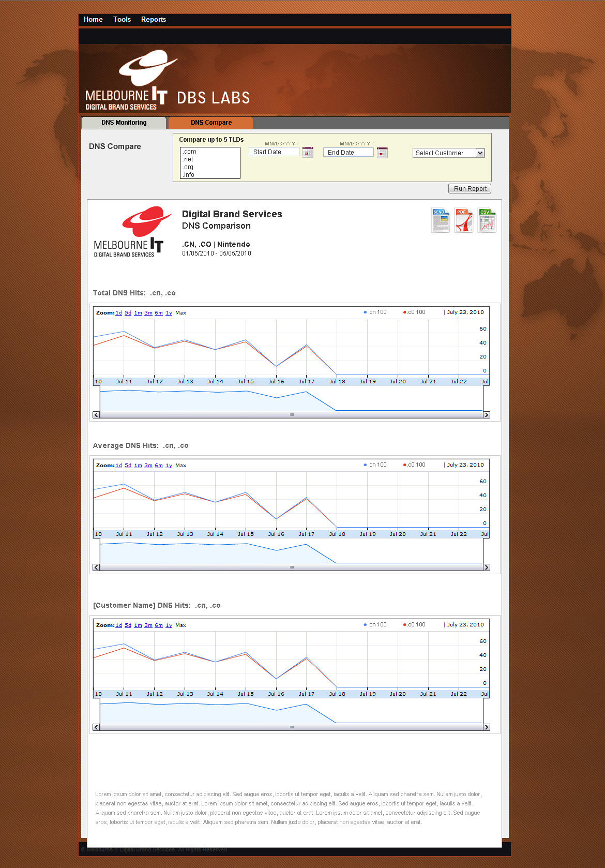Click the Total DNS Hits range slider handle
The height and width of the screenshot is (868, 605).
pos(292,415)
